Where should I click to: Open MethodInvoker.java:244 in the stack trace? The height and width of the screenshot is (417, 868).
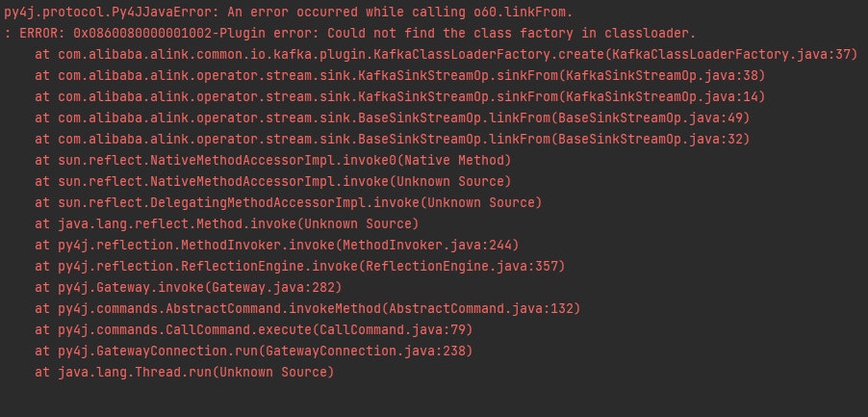pyautogui.click(x=429, y=245)
